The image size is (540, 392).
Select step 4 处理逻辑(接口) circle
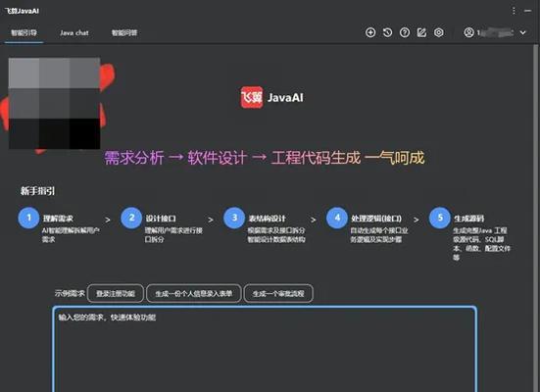point(337,218)
